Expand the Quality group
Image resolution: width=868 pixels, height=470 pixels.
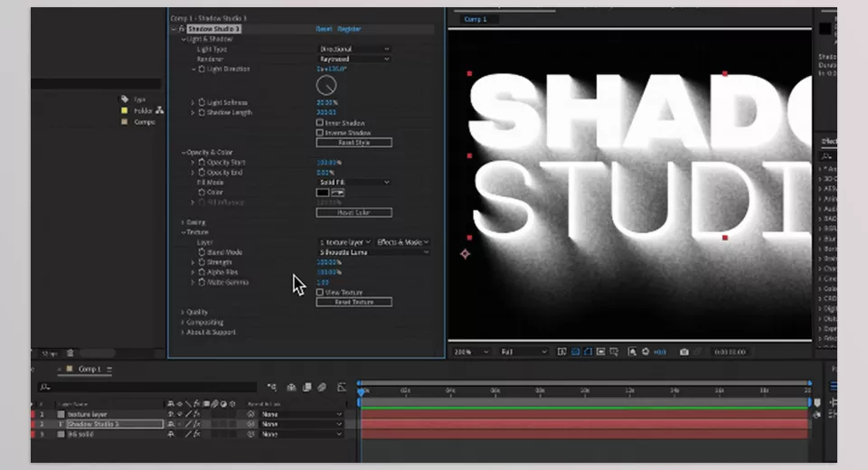(184, 312)
